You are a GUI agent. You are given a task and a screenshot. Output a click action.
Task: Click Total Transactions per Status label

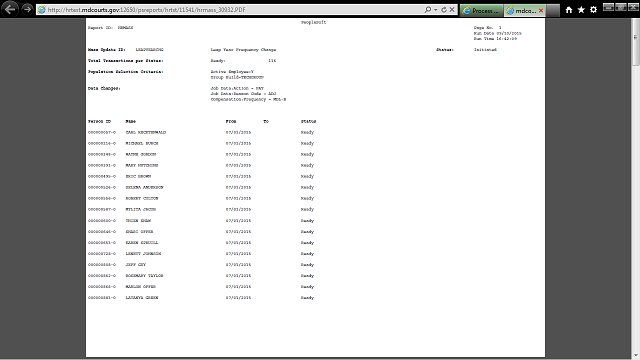point(126,61)
